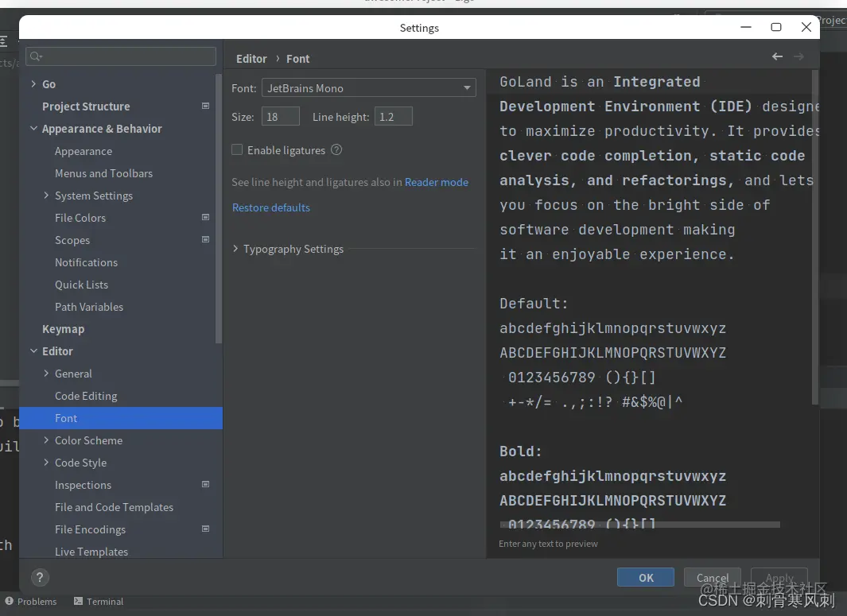Viewport: 847px width, 616px height.
Task: Enable the ligatures checkbox
Action: tap(237, 149)
